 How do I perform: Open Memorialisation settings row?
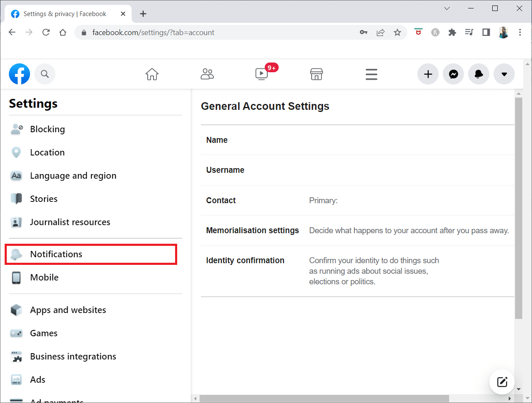point(357,230)
